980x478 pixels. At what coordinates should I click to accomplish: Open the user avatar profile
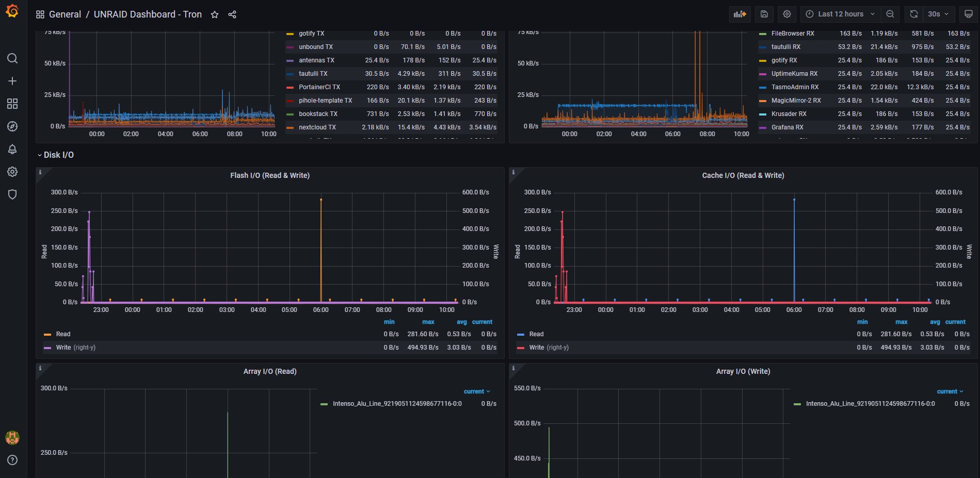pos(12,438)
